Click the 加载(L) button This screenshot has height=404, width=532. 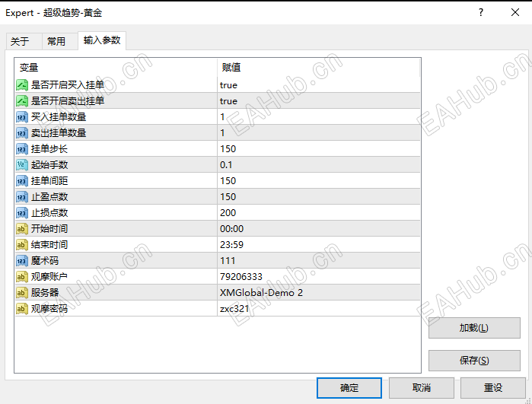(474, 328)
